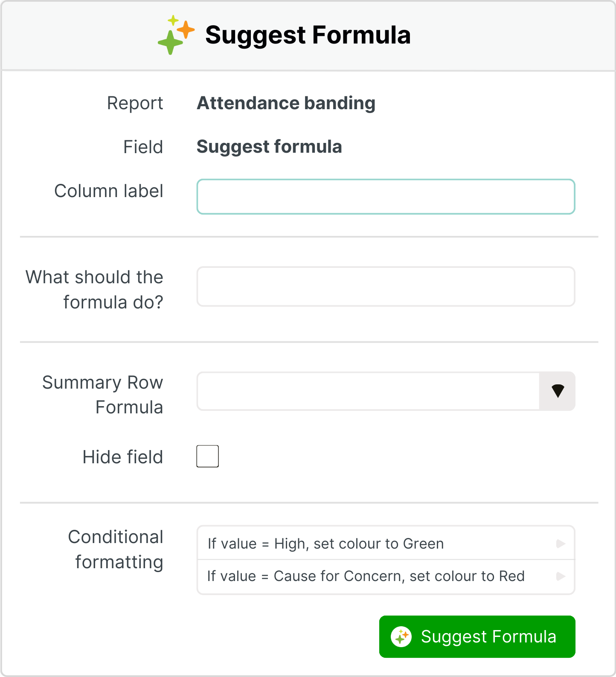
Task: Click the 'Suggest formula' field name
Action: click(x=269, y=147)
